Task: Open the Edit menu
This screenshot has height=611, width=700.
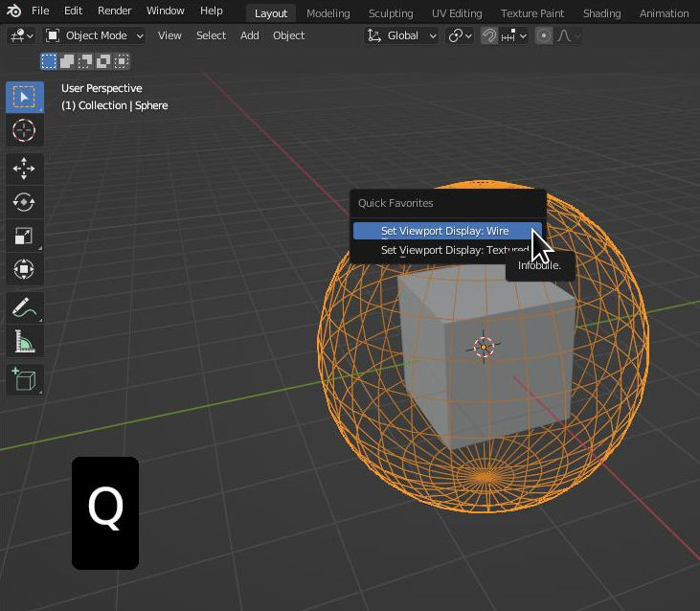Action: pos(73,11)
